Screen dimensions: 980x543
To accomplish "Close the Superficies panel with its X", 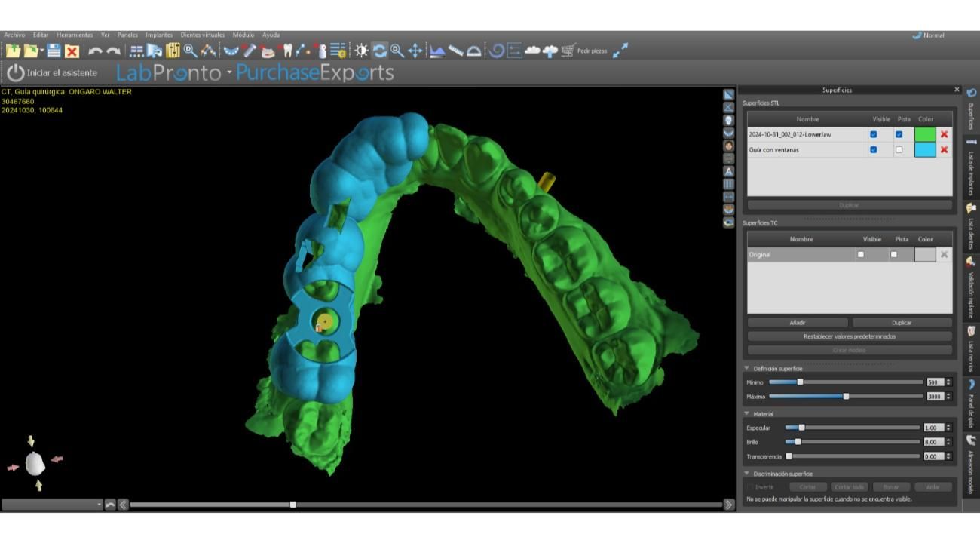I will pos(957,90).
